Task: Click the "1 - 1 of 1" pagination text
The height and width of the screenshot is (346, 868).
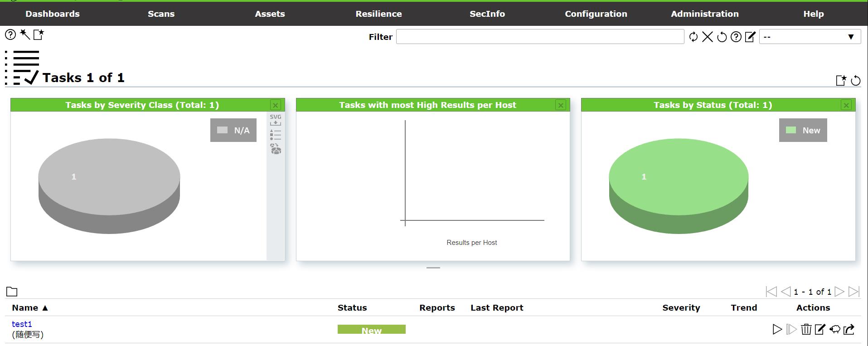Action: click(x=812, y=292)
